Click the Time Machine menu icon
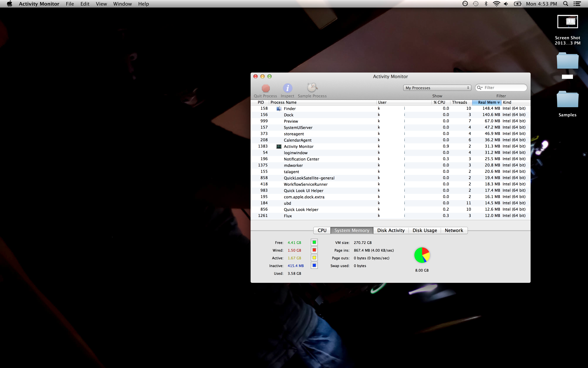 [475, 4]
